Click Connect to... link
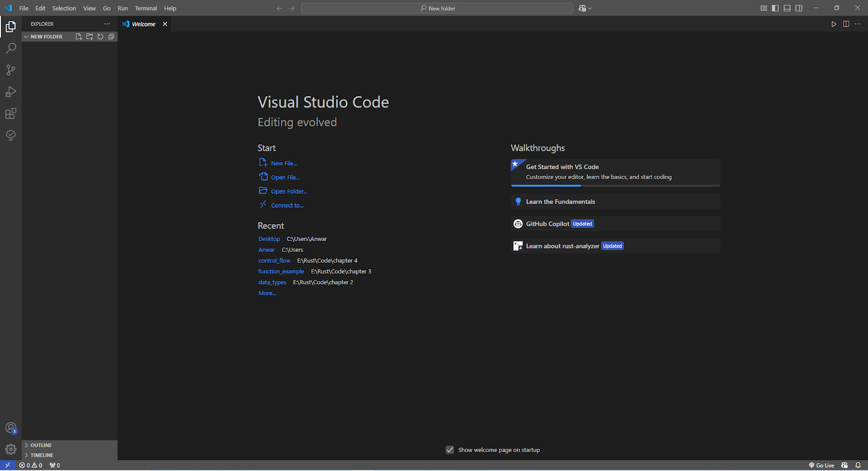The image size is (868, 471). pyautogui.click(x=288, y=206)
